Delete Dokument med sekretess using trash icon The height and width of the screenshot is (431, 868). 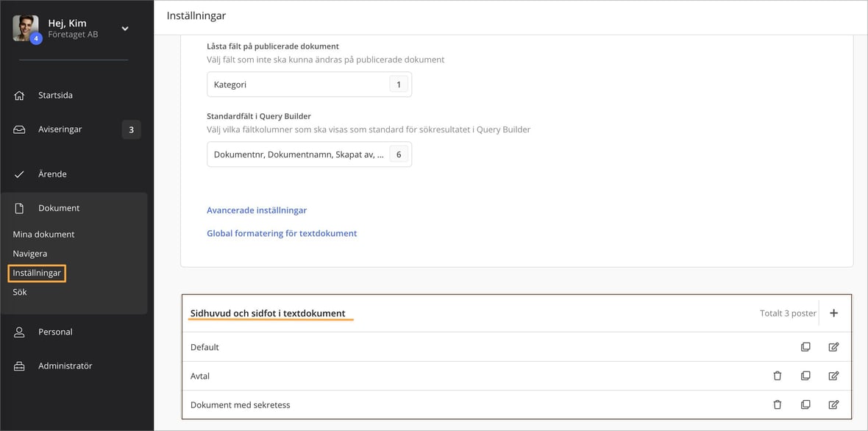coord(778,404)
